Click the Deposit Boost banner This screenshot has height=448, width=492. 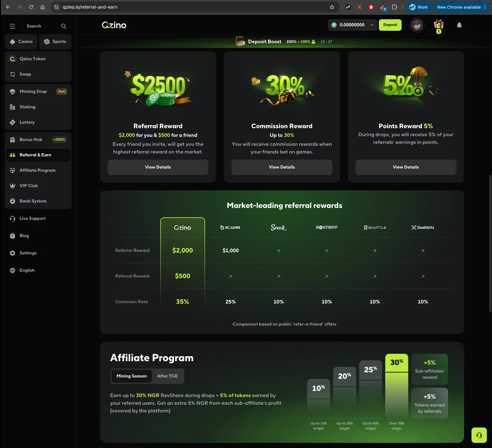(x=284, y=42)
